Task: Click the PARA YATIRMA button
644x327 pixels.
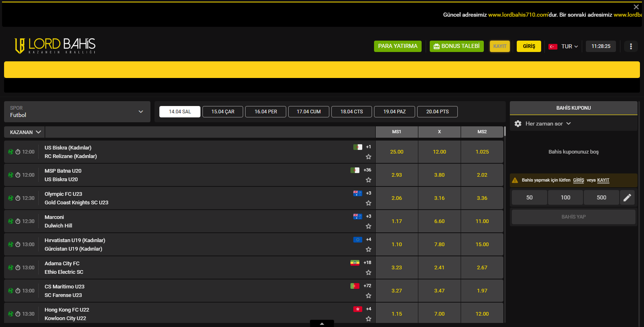Action: [398, 46]
